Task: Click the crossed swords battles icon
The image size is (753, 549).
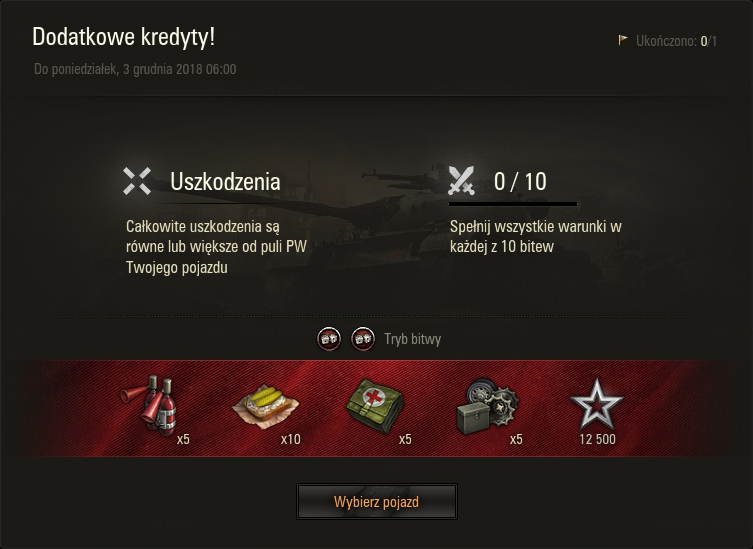Action: click(x=462, y=181)
